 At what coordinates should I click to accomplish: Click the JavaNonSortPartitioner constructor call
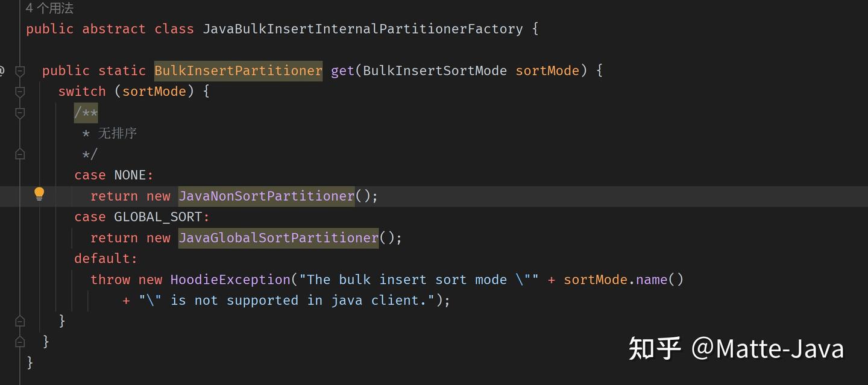pyautogui.click(x=266, y=195)
